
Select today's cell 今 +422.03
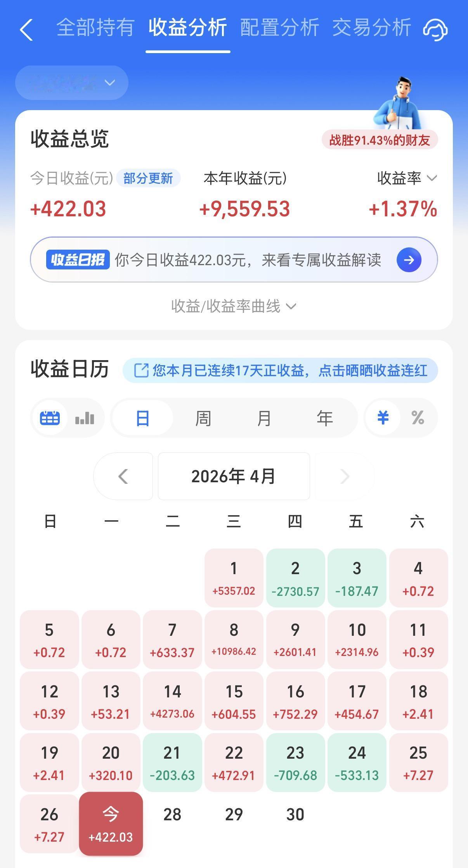coord(111,824)
